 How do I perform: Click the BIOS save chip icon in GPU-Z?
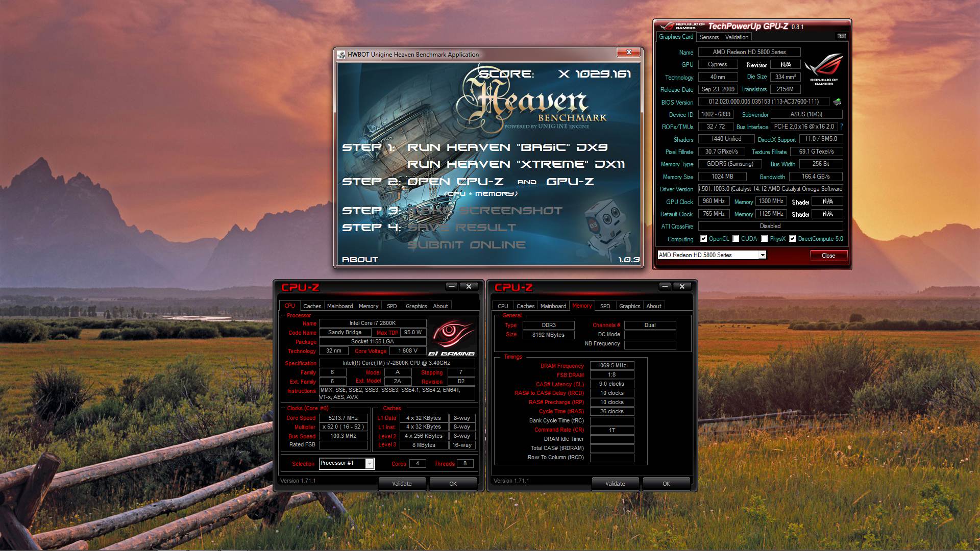837,102
